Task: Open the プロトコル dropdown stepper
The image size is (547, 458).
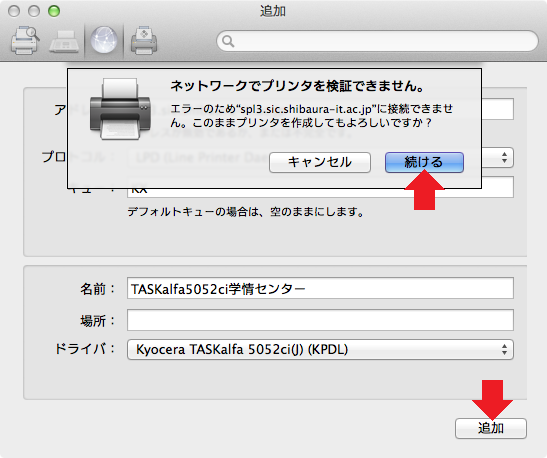Action: tap(504, 157)
